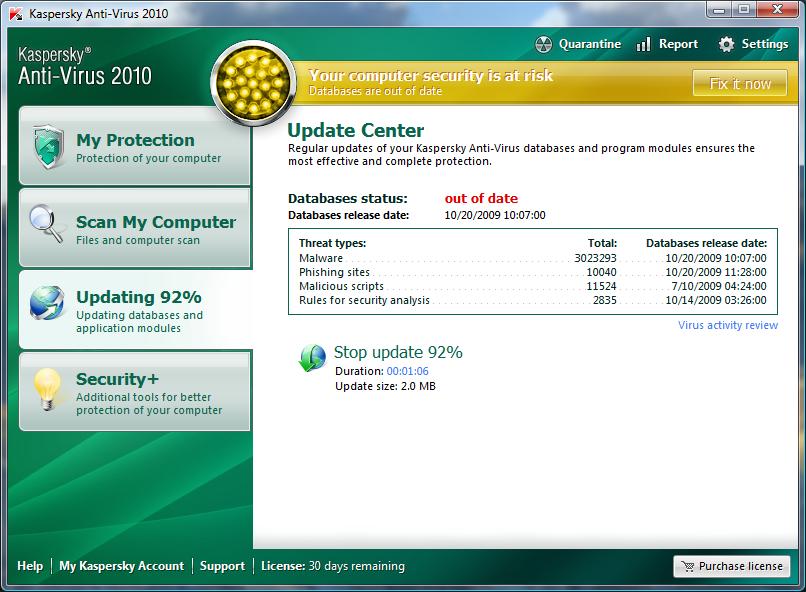The width and height of the screenshot is (806, 592).
Task: Click the 7/10/2009 04:24:00 release date
Action: pyautogui.click(x=719, y=286)
